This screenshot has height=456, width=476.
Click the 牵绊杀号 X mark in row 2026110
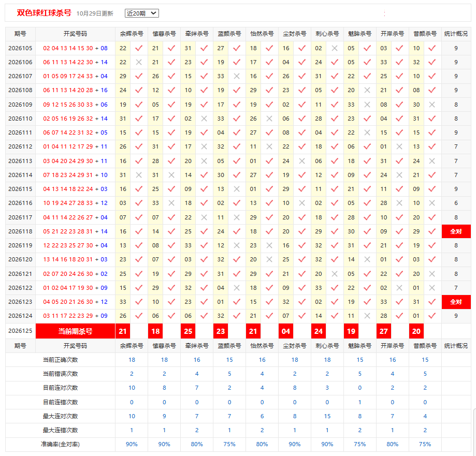tap(204, 119)
